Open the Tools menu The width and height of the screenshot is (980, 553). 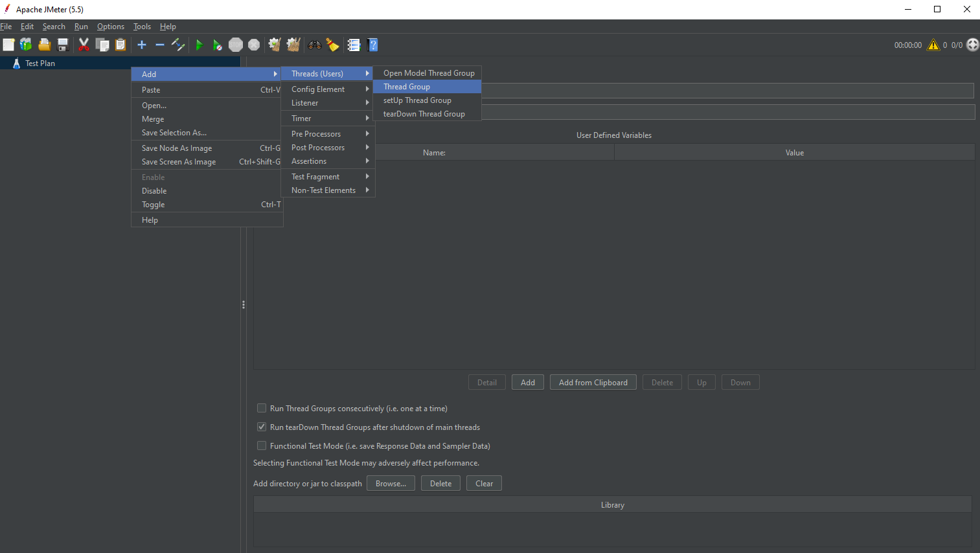pos(142,27)
